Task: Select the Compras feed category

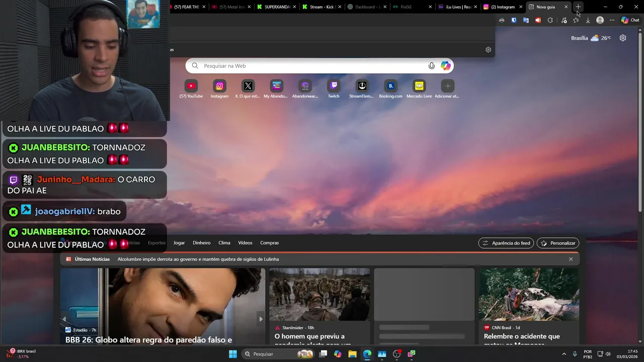Action: (270, 243)
